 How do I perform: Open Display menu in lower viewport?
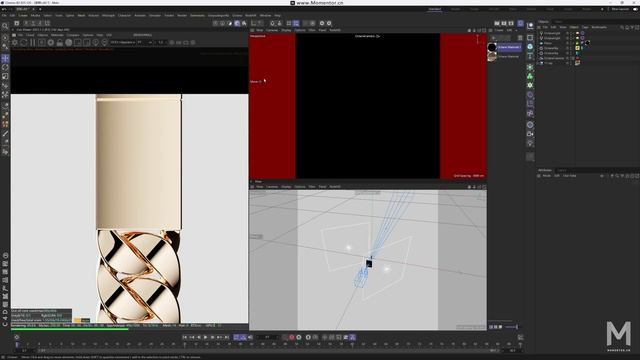(x=286, y=187)
